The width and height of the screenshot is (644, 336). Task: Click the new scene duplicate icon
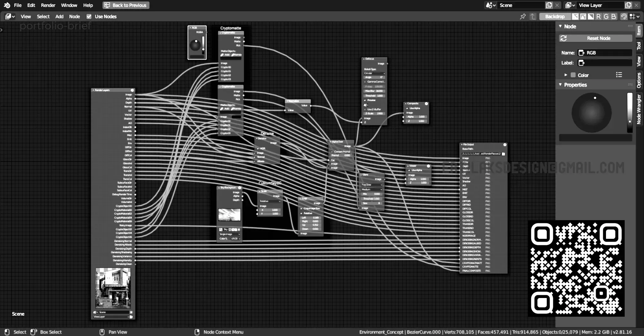pyautogui.click(x=549, y=5)
